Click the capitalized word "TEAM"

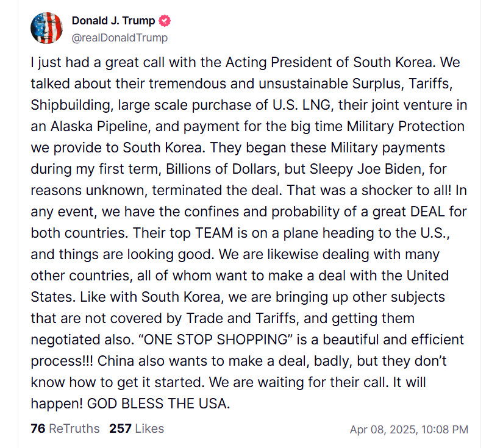point(214,233)
